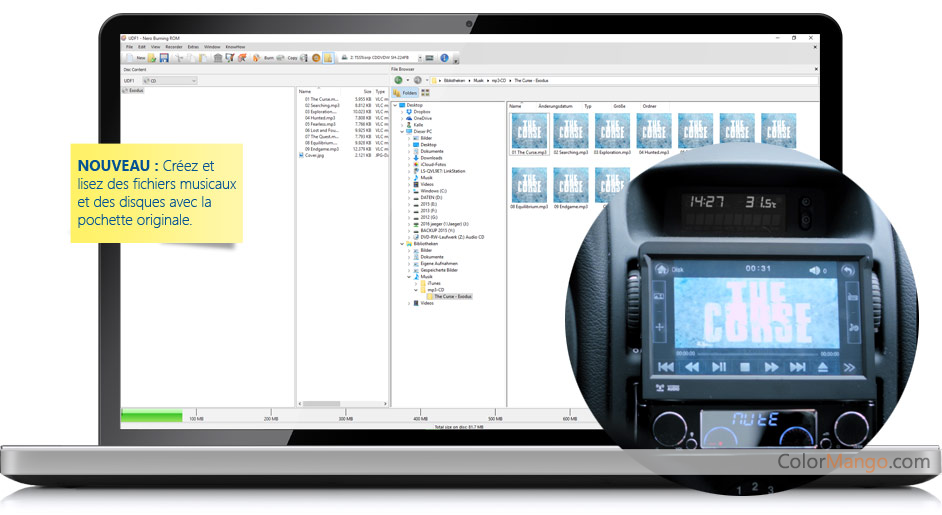This screenshot has width=942, height=515.
Task: Open the toolbar overflow options arrow
Action: (456, 60)
